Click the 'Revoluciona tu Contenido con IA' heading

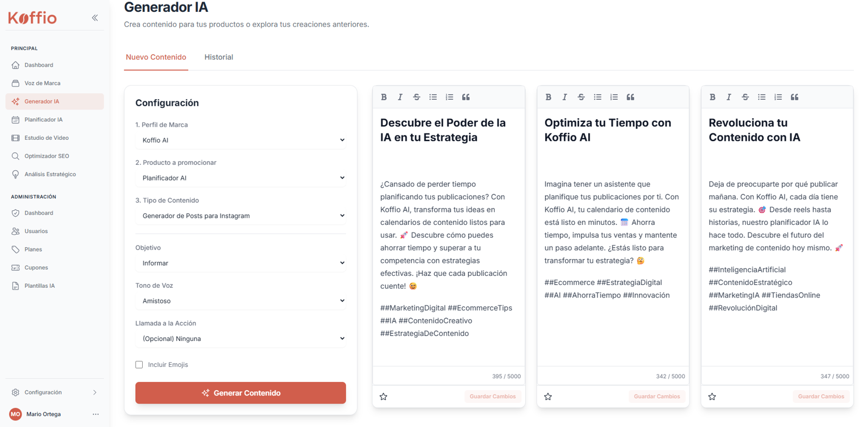coord(755,130)
